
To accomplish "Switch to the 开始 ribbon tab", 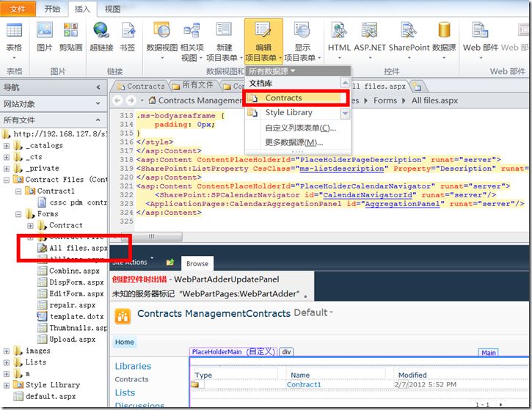I will (x=52, y=9).
